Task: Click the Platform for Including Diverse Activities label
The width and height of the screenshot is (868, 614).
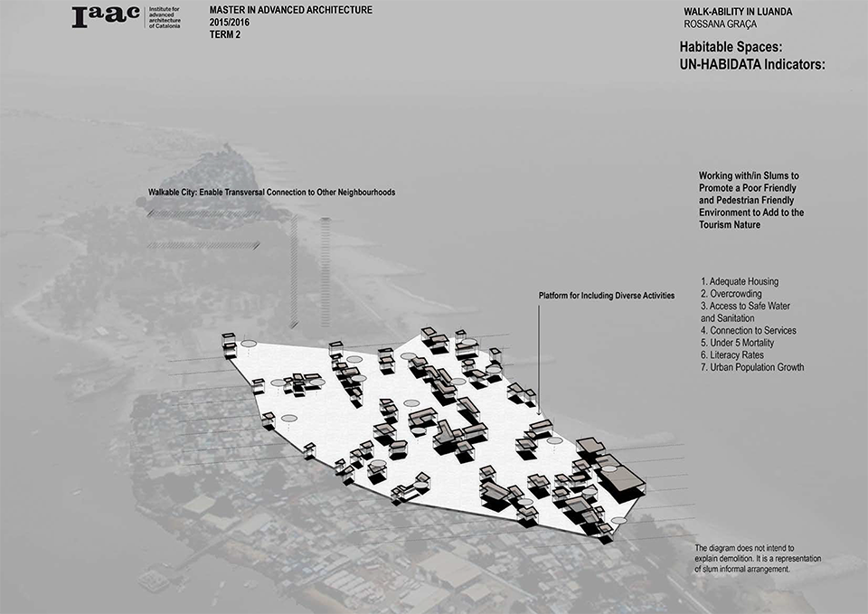Action: click(x=606, y=296)
